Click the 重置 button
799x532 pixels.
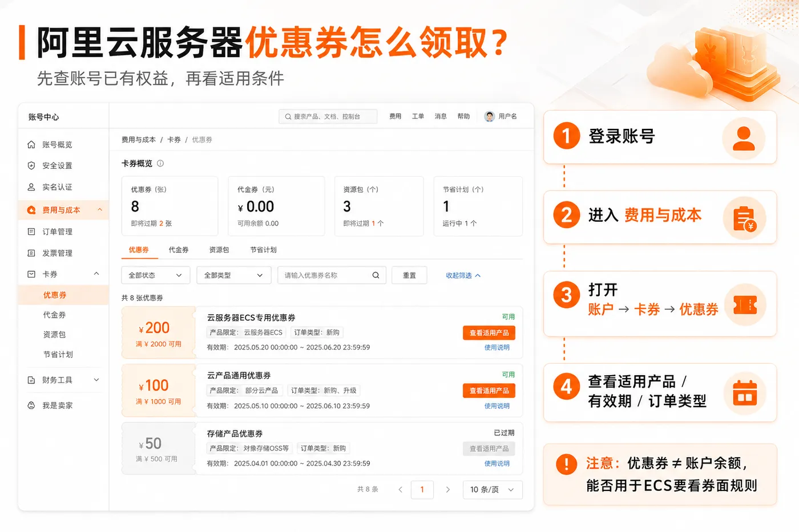[410, 275]
